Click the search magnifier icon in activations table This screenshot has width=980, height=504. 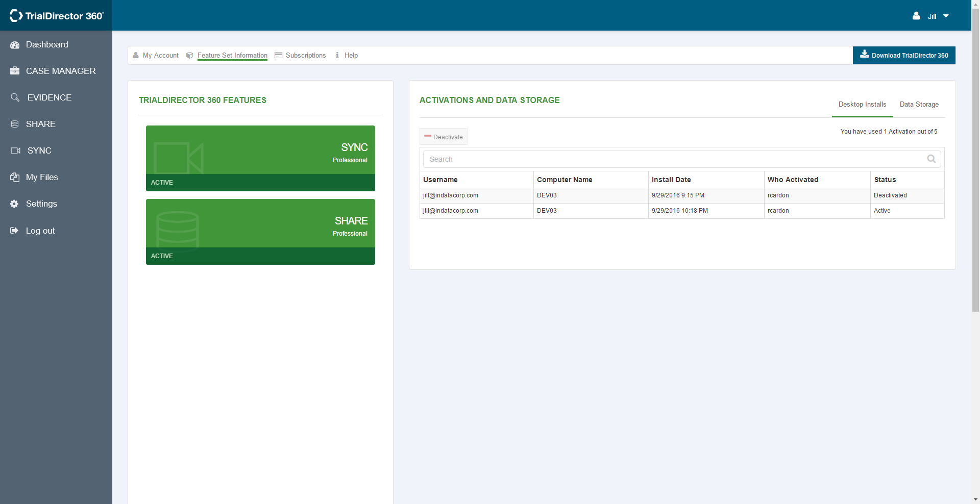point(931,159)
